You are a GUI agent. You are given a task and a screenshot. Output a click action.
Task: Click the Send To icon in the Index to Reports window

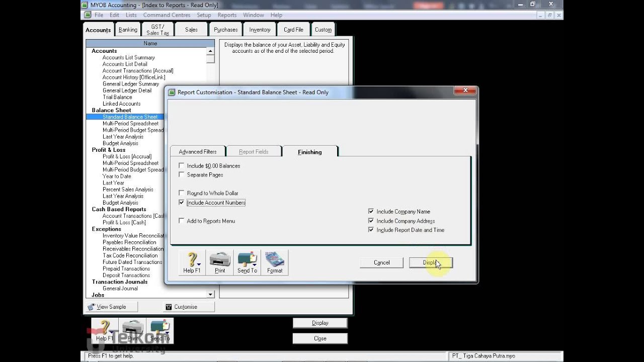[x=160, y=330]
